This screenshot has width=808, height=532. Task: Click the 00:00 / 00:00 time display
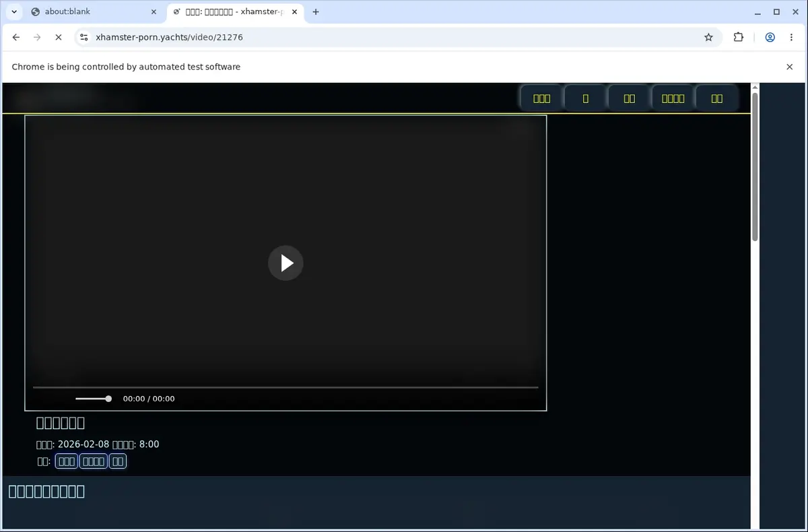[x=149, y=399]
